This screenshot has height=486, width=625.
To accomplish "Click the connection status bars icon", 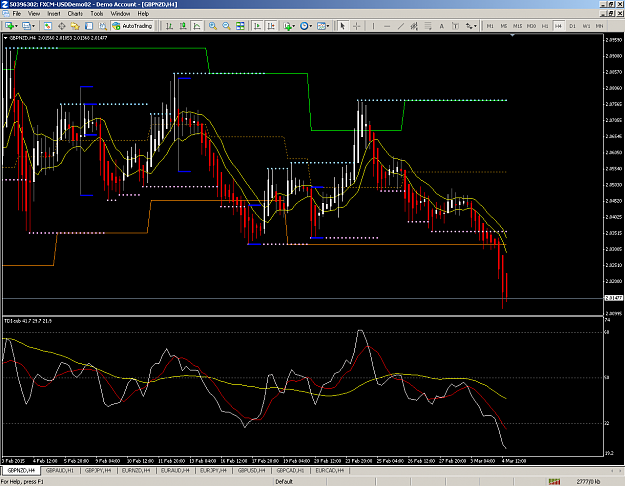I will 554,482.
